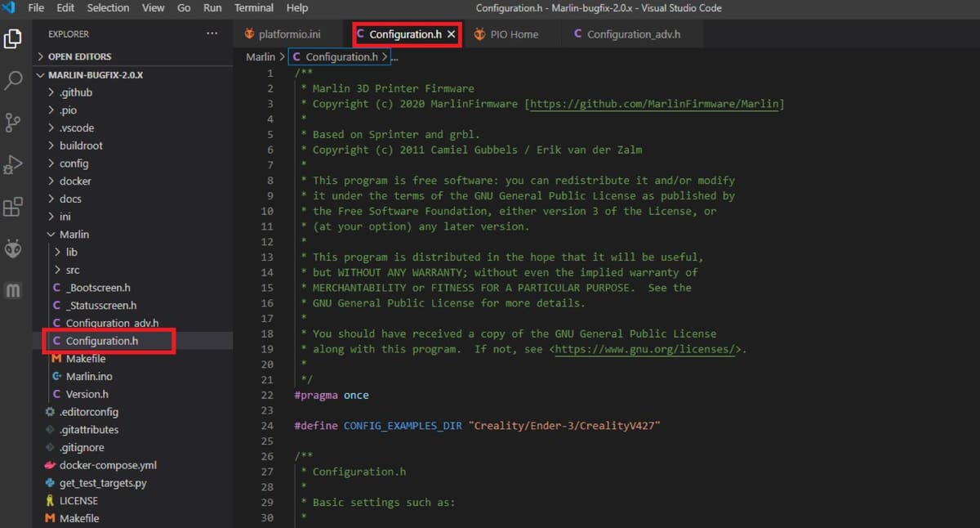
Task: Open docker-compose.yml file
Action: [108, 465]
